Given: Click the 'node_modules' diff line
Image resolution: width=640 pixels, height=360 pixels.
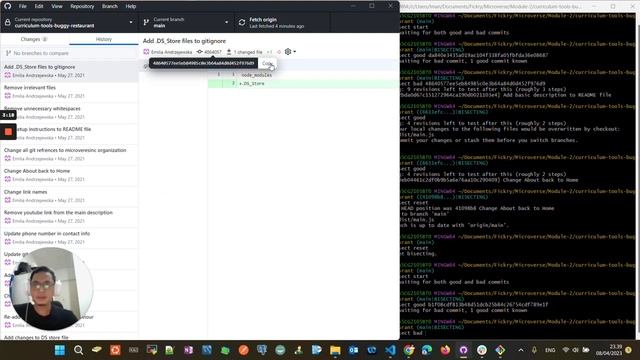Looking at the screenshot, I should pos(304,75).
